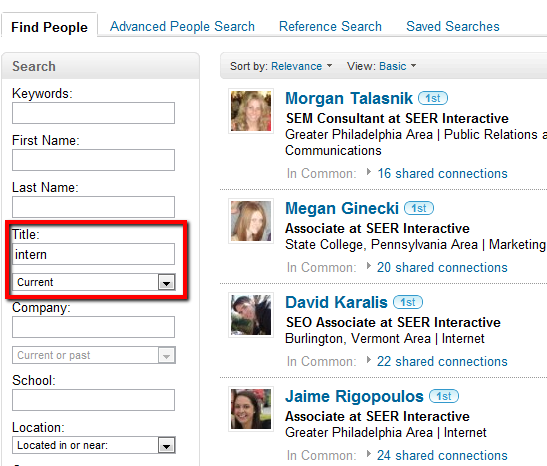Screen dimensions: 547x466
Task: Open David Karalis's profile photo
Action: point(251,315)
